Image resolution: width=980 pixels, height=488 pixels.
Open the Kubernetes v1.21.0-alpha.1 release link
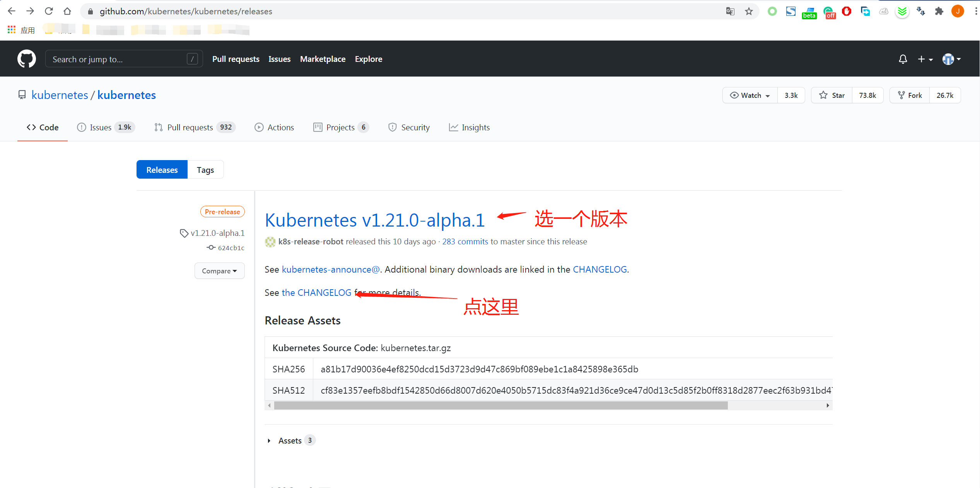pos(374,220)
